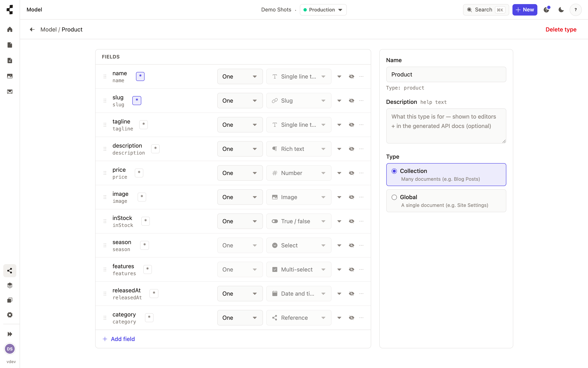Open the more options menu for season field
Screen dimensions: 588x368
point(361,245)
